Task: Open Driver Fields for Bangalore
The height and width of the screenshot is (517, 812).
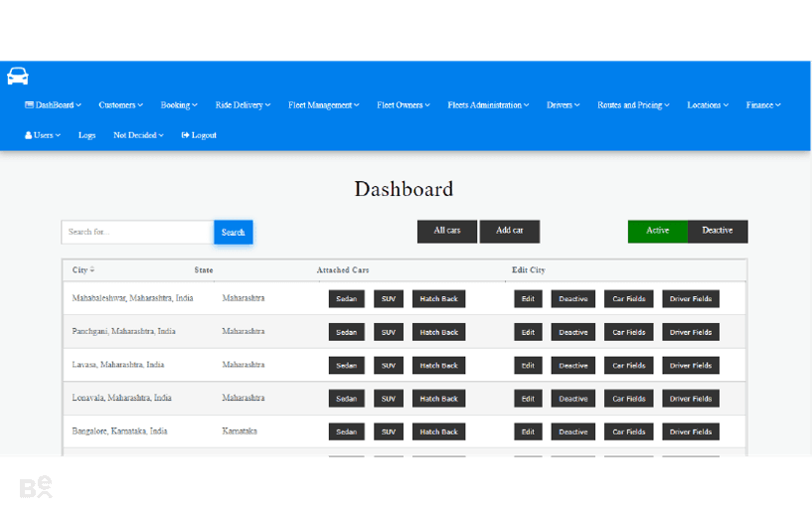Action: [691, 431]
